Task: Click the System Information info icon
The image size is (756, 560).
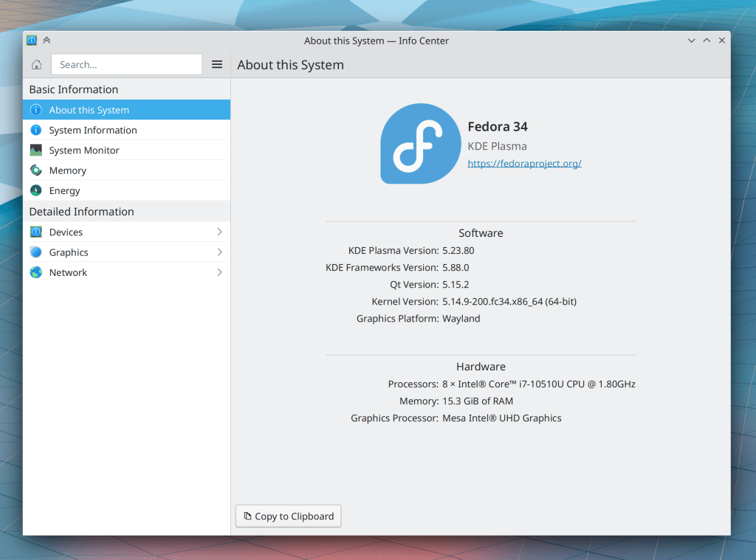Action: pos(35,131)
